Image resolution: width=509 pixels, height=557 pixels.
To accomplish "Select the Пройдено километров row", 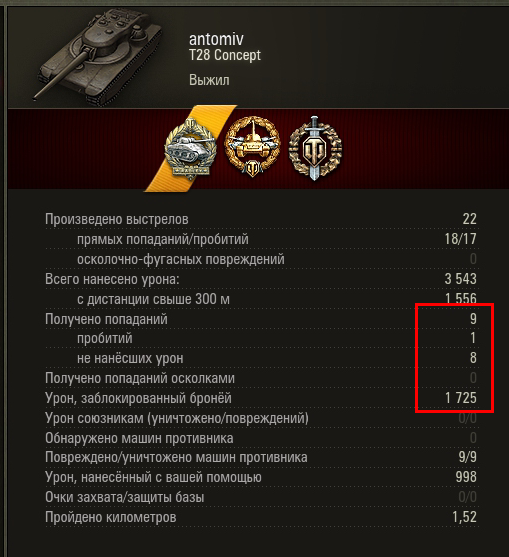I will coord(261,517).
